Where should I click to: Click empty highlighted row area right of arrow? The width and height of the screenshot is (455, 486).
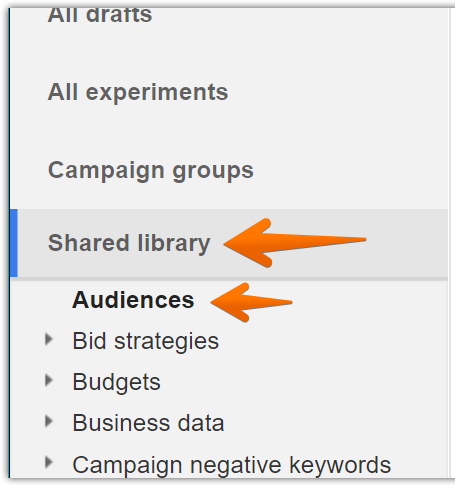(407, 243)
